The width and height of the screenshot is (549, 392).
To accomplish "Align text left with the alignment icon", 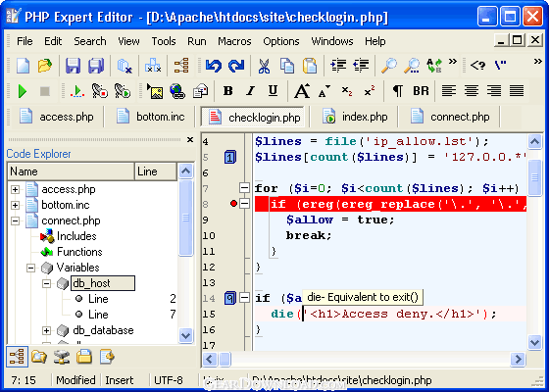I will pyautogui.click(x=449, y=91).
